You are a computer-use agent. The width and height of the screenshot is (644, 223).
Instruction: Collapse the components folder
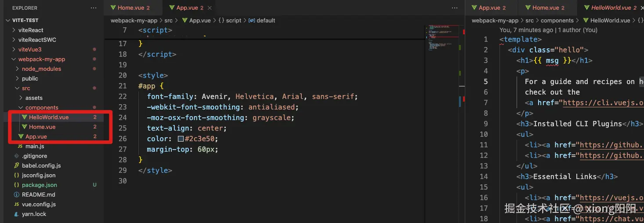coord(21,108)
